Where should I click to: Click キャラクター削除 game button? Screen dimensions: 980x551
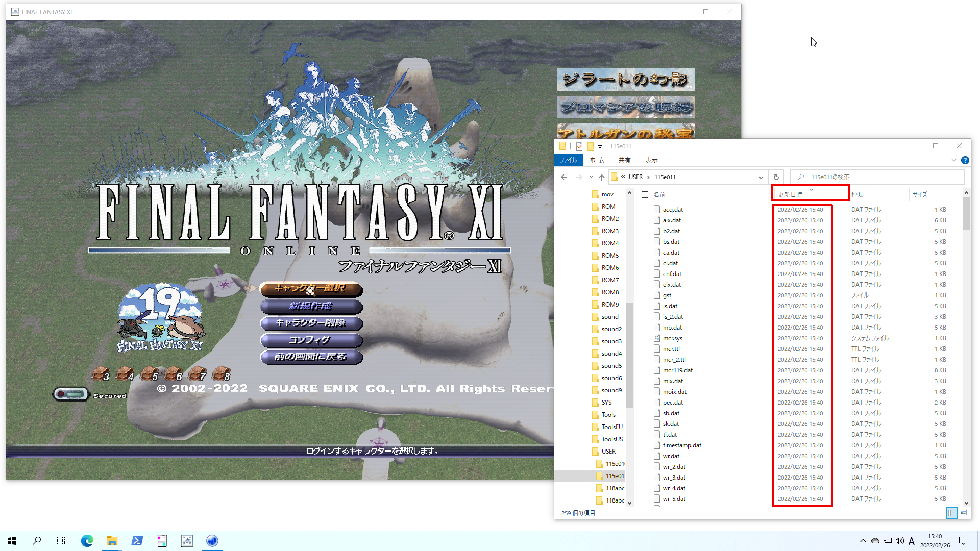pyautogui.click(x=311, y=323)
